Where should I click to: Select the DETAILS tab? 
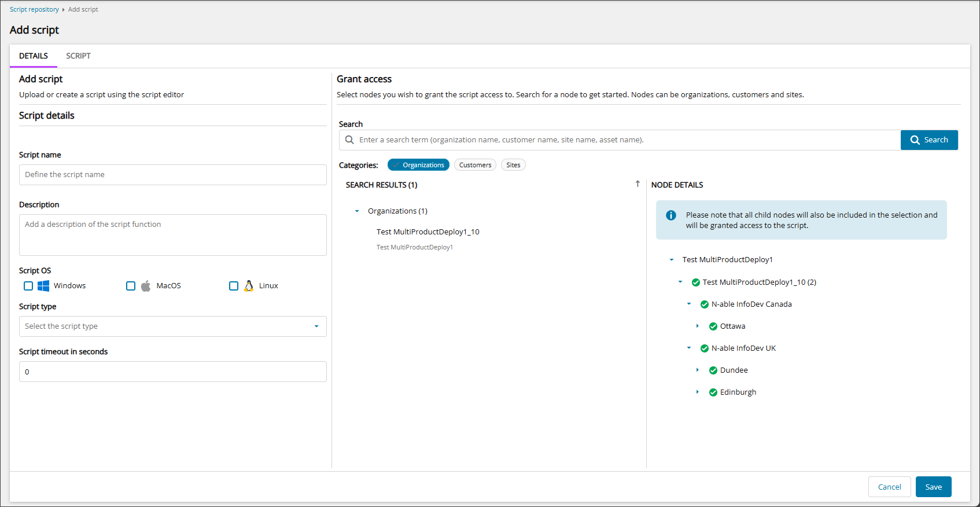(x=34, y=56)
